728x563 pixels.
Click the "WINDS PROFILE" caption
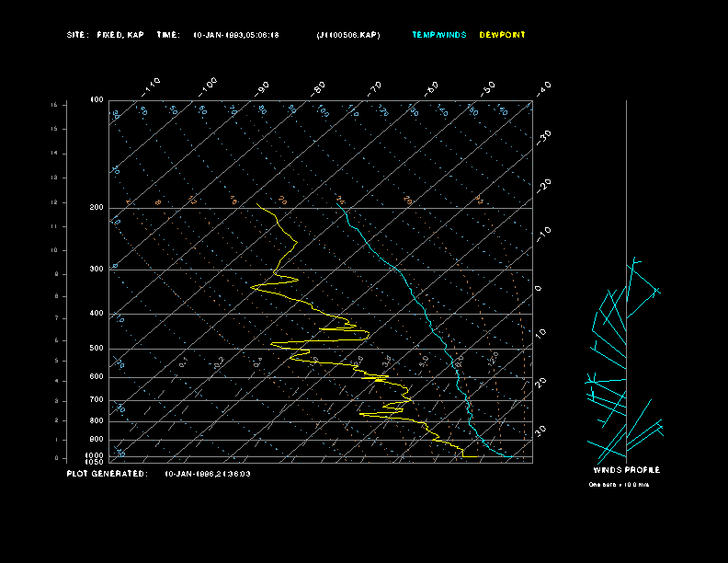tap(626, 470)
